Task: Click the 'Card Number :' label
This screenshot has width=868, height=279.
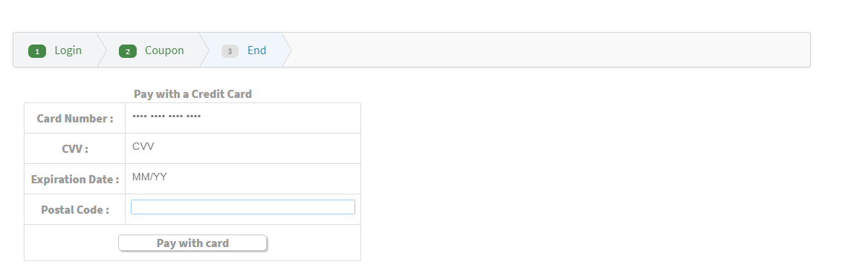Action: [75, 119]
